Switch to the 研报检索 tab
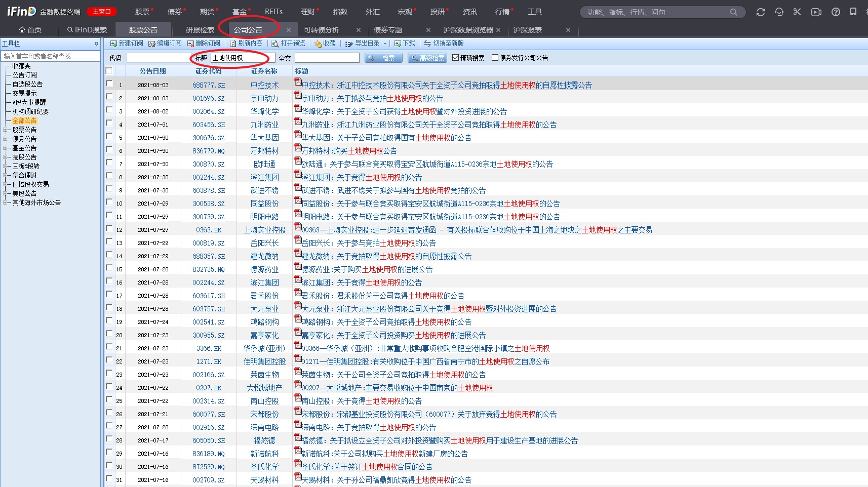 (200, 30)
